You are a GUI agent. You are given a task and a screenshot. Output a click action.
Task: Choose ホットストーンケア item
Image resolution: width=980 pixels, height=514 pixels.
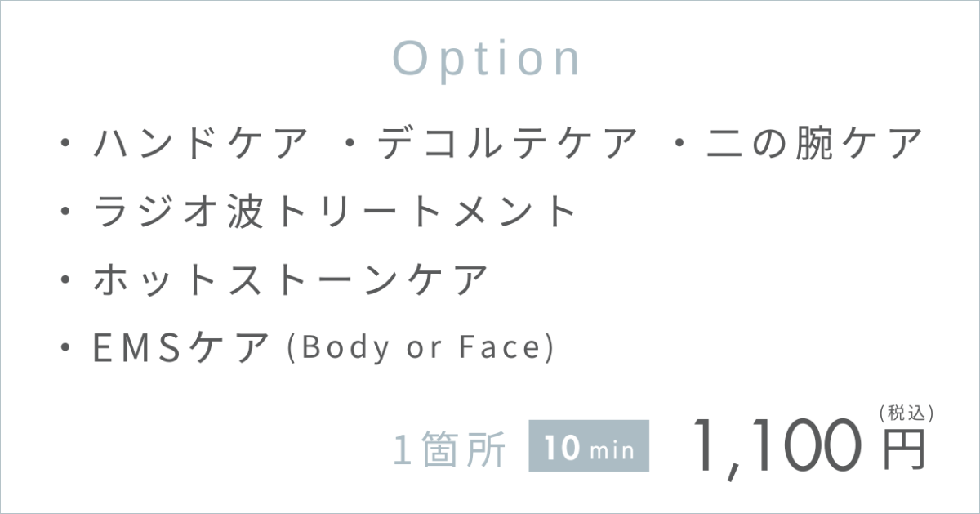(290, 280)
